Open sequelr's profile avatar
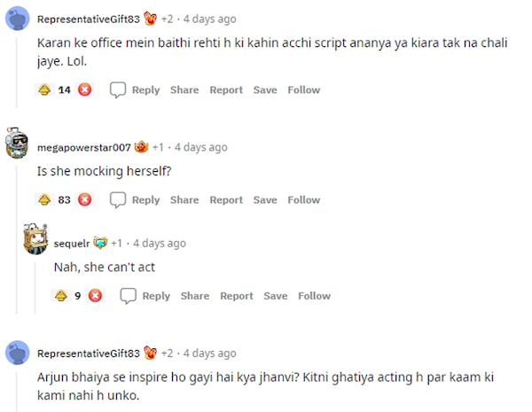532x412 pixels. (36, 239)
